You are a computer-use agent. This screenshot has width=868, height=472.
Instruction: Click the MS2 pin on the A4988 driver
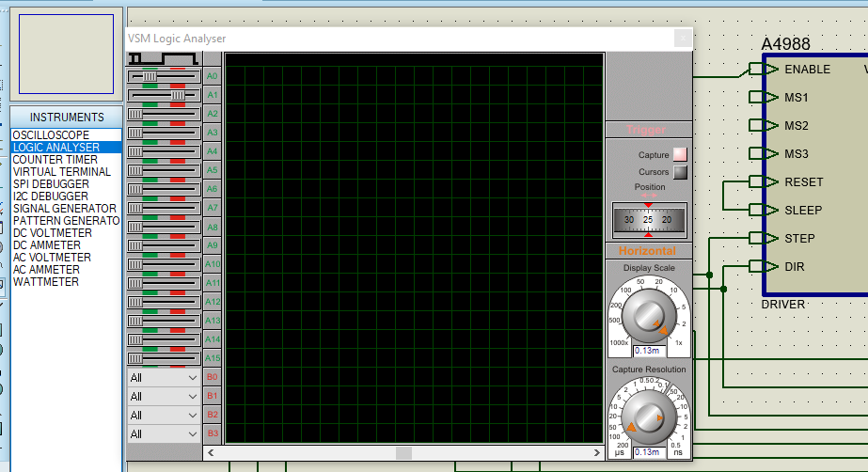(x=764, y=126)
